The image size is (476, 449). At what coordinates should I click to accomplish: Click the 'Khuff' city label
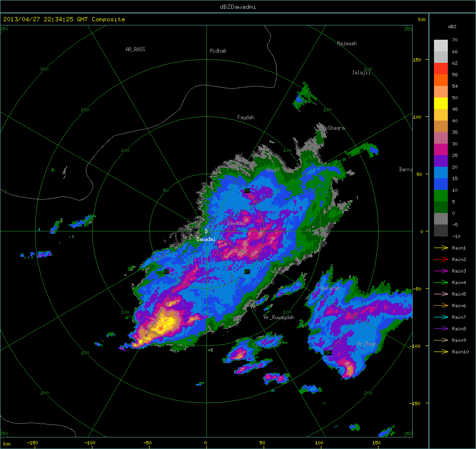pos(273,170)
